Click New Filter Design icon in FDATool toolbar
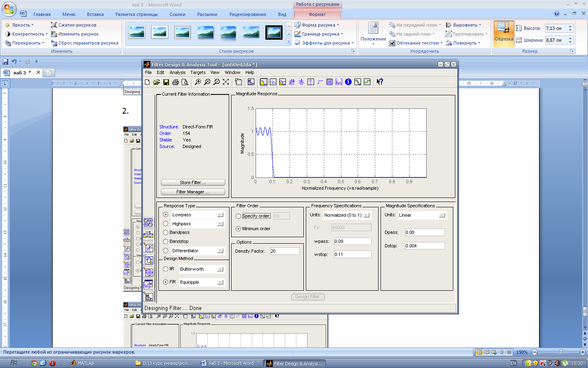 click(147, 82)
